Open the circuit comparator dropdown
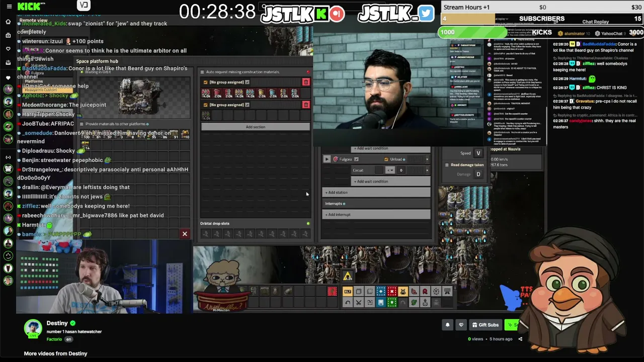The image size is (644, 362). (x=390, y=170)
